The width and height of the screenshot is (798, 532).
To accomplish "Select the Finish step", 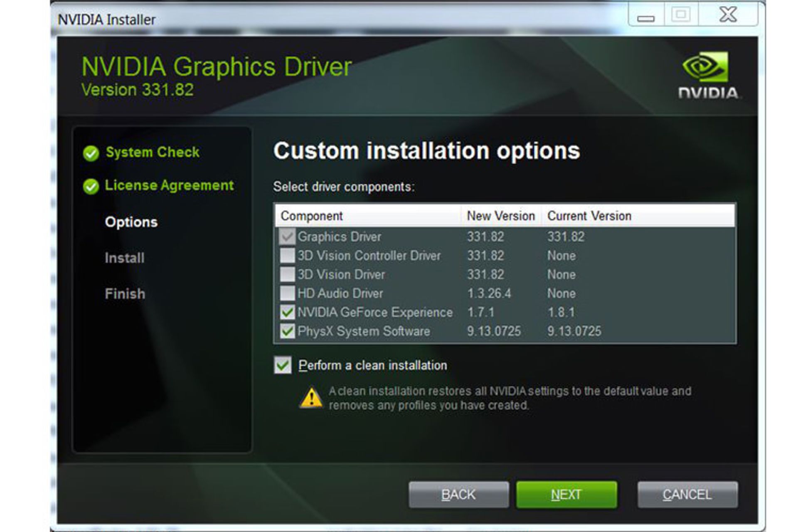I will 125,294.
